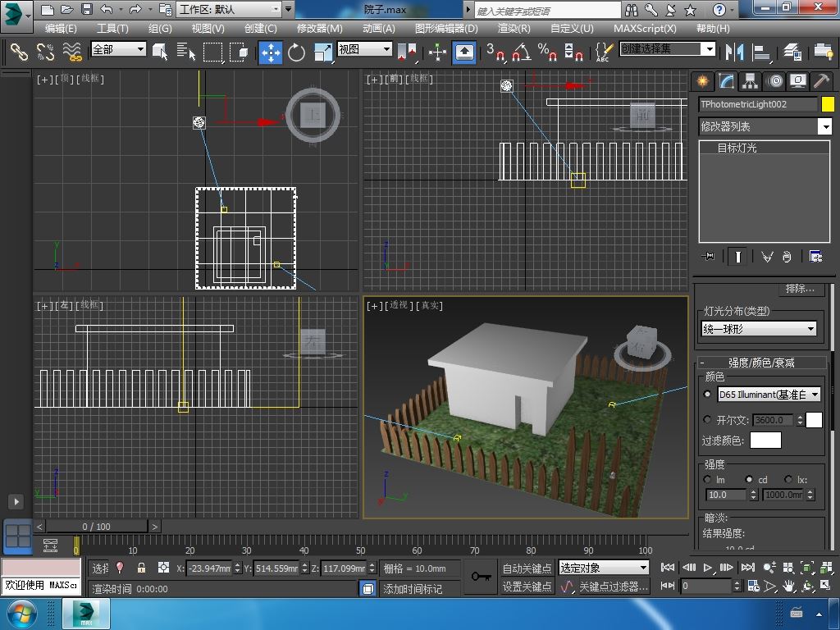Choose the lx intensity unit radio button

coord(788,479)
